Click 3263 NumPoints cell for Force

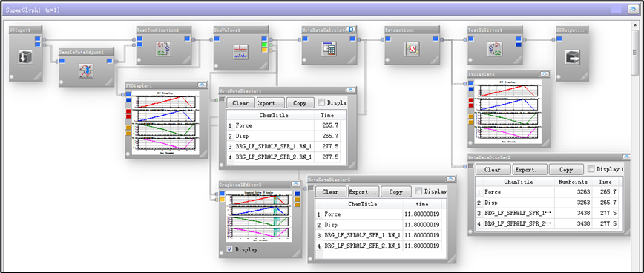point(573,191)
